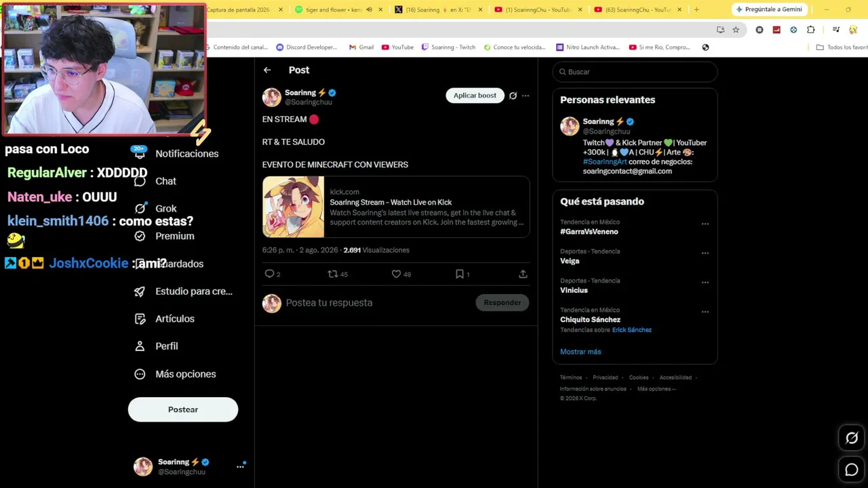Screen dimensions: 868x488
Task: Open Estudio para creadores in sidebar
Action: [x=184, y=291]
